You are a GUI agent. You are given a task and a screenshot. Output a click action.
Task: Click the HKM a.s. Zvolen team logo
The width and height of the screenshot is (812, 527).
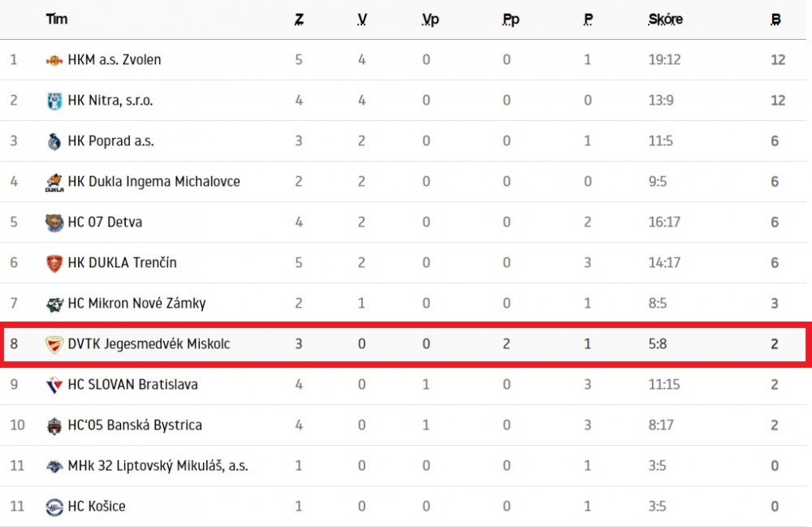point(54,61)
